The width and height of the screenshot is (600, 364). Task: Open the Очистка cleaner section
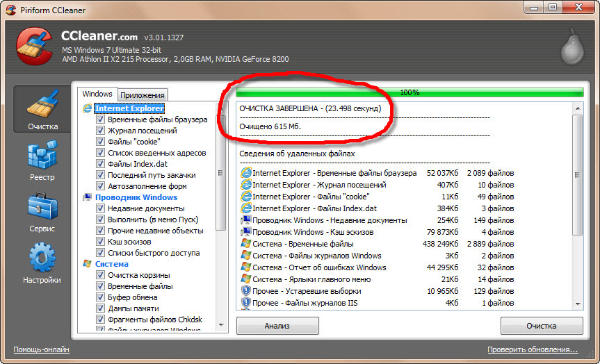42,109
